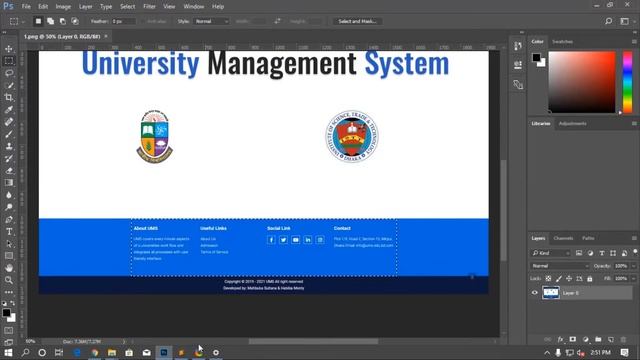The height and width of the screenshot is (360, 640).
Task: Select the Quick Selection tool
Action: (9, 85)
